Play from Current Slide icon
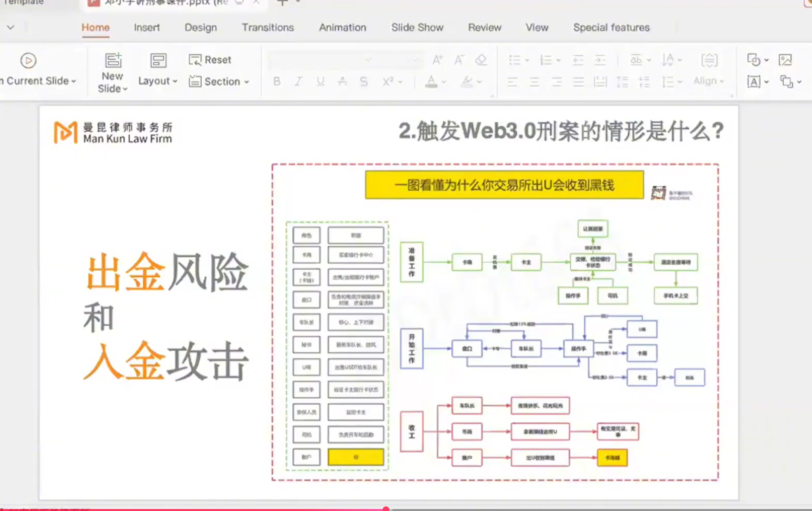 (28, 61)
